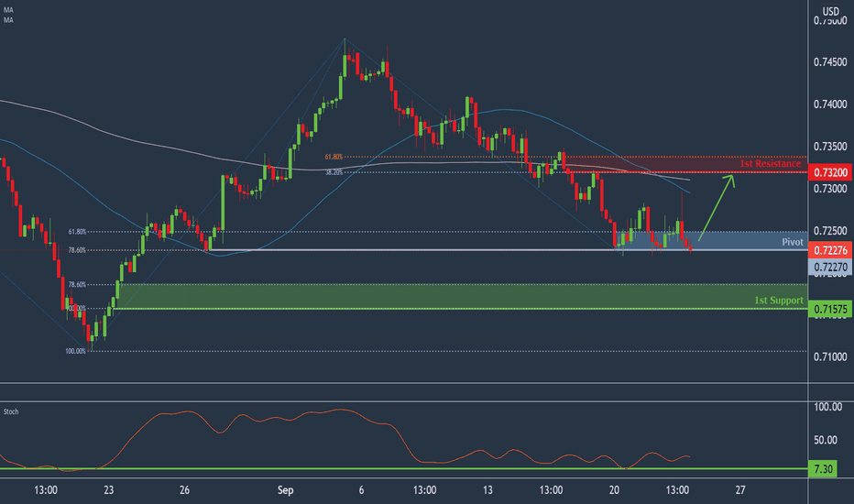Select the red 0.73200 price tag
The image size is (854, 504).
pyautogui.click(x=830, y=172)
